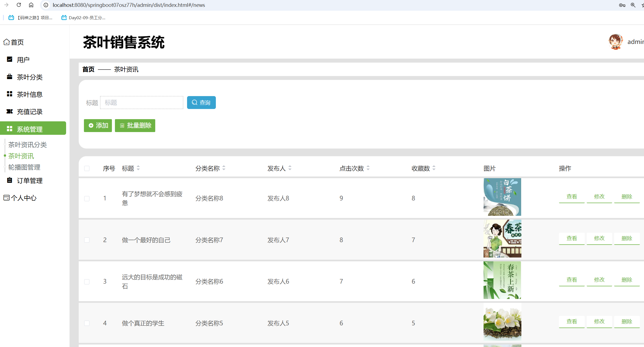Screen dimensions: 644x347
Task: Click the 充值记录 ticket icon
Action: (x=10, y=111)
